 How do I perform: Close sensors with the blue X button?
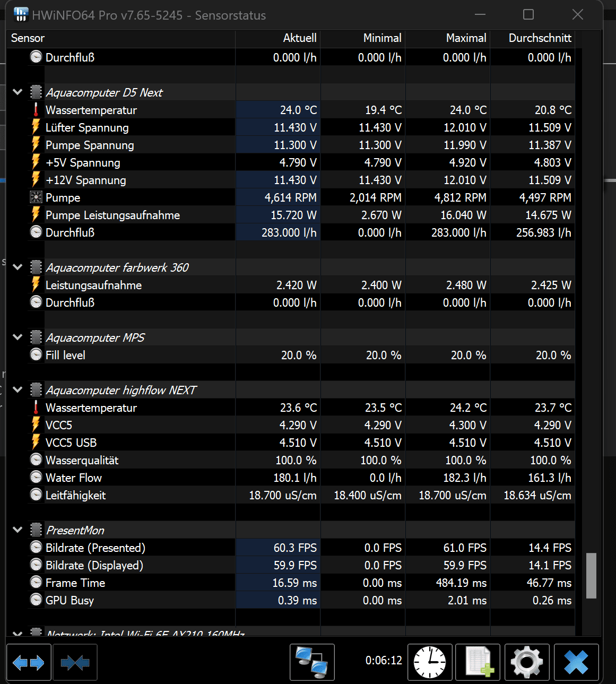click(576, 662)
